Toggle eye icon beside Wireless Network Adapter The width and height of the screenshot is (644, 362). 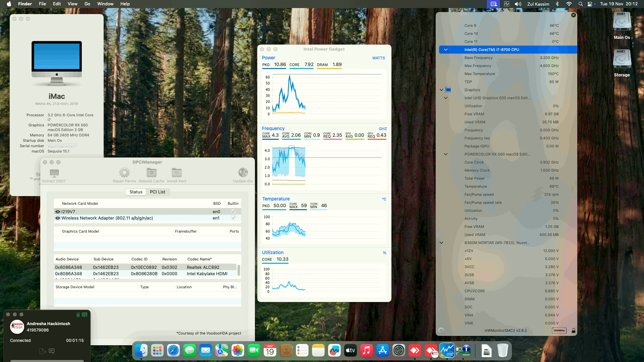[58, 218]
